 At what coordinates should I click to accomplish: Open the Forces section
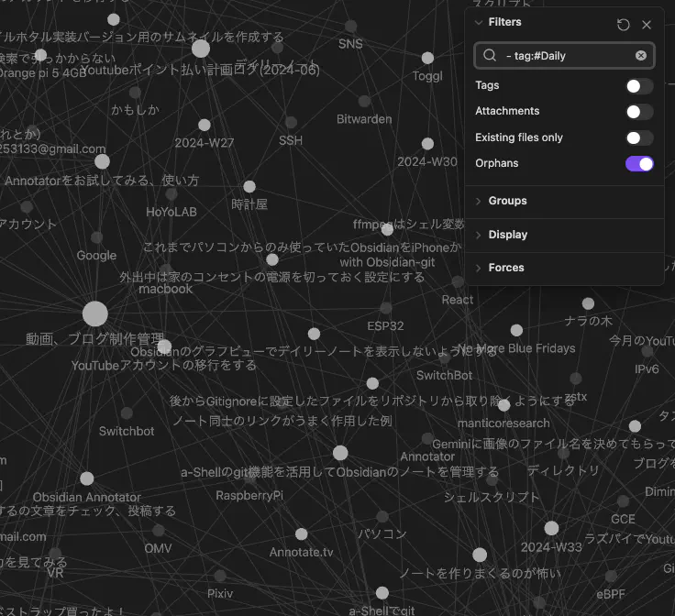tap(506, 268)
